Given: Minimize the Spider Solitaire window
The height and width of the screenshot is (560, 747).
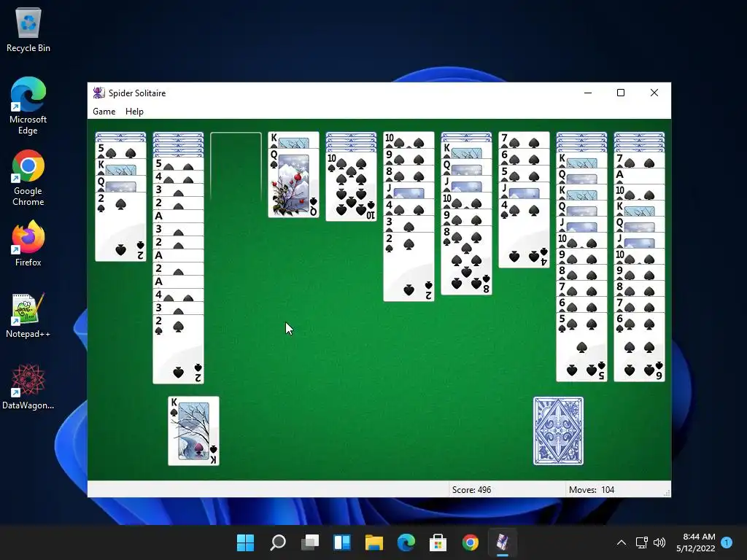Looking at the screenshot, I should (x=588, y=93).
